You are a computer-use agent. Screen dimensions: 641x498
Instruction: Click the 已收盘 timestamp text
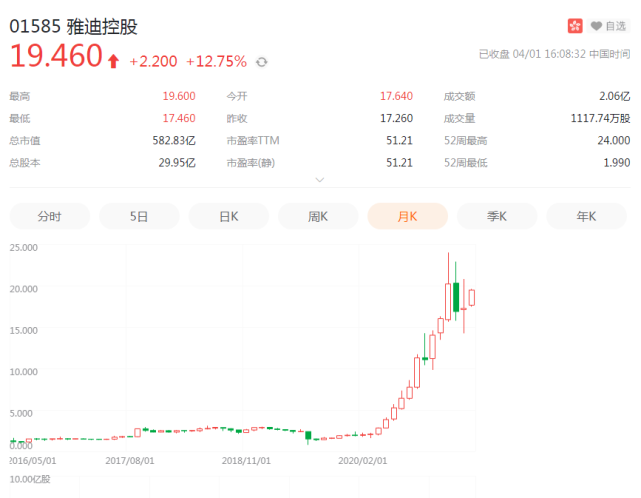click(555, 54)
